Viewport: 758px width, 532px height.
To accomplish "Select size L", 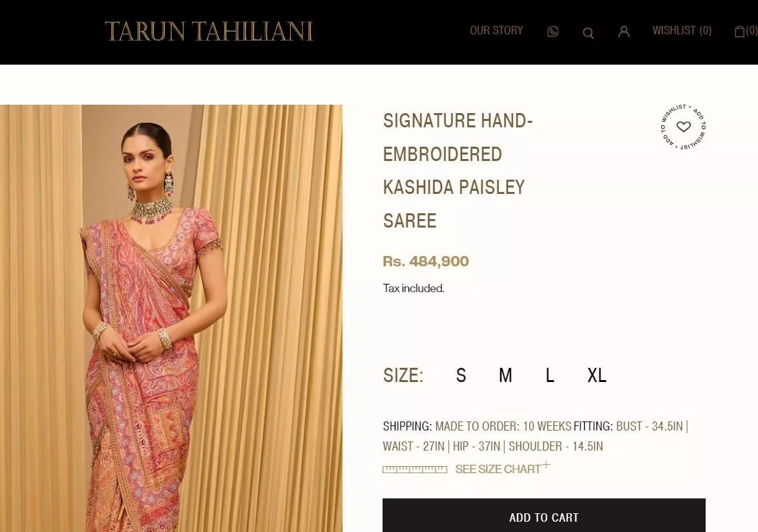I will point(550,376).
